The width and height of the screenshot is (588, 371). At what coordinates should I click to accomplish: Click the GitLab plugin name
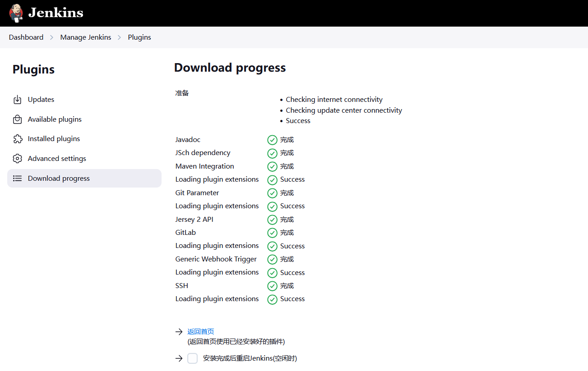(186, 233)
